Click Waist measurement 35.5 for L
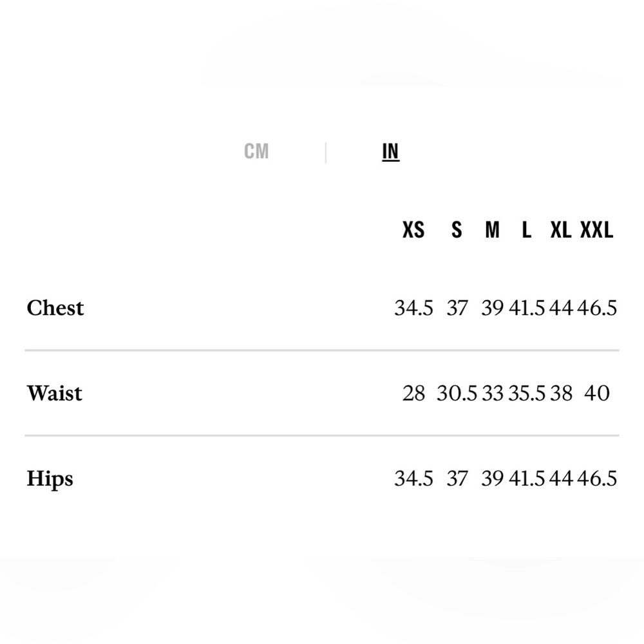This screenshot has width=644, height=644. (527, 393)
